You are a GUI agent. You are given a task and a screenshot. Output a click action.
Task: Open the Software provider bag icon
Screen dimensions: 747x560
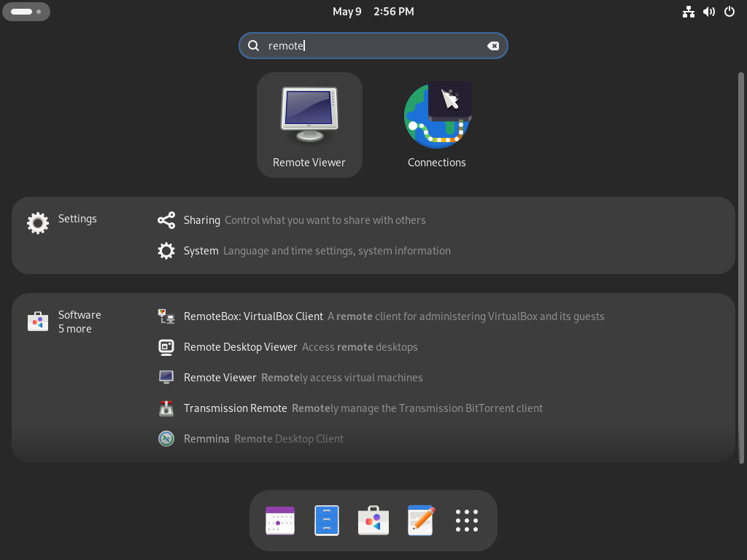(x=38, y=322)
